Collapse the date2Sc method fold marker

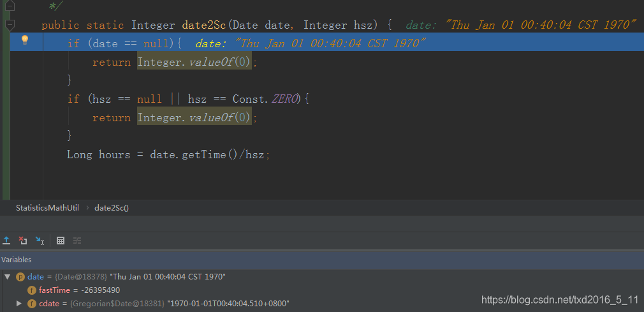tap(10, 25)
